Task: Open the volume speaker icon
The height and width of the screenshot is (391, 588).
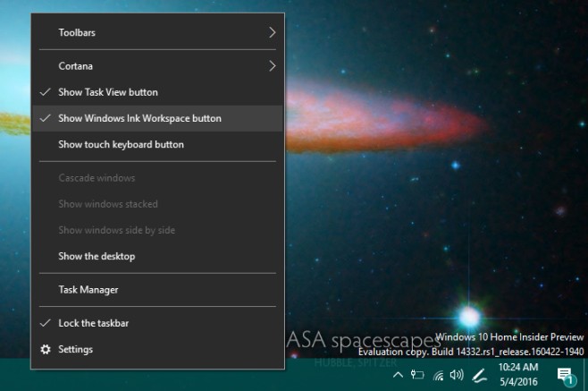Action: pos(457,375)
